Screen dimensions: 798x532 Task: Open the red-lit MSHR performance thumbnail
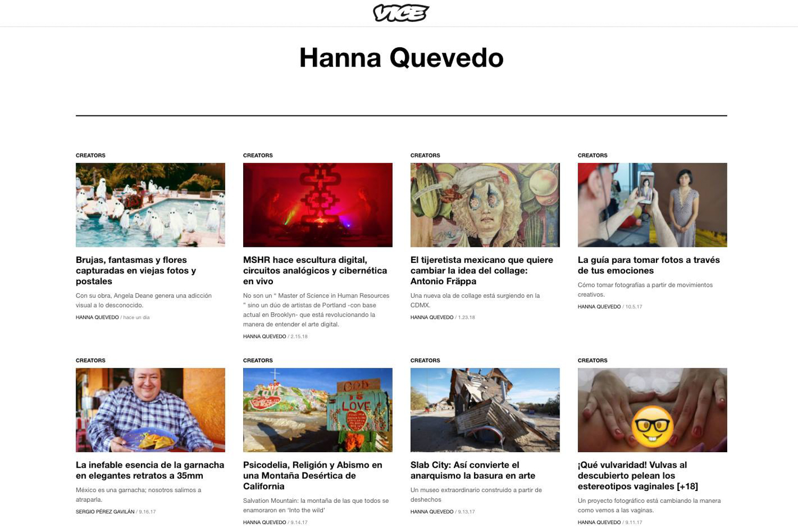318,205
